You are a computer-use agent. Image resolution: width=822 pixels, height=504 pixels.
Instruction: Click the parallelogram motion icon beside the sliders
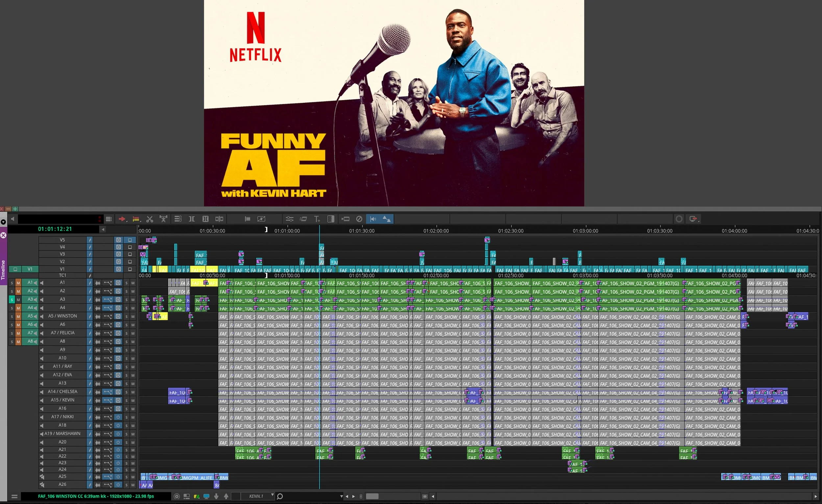point(303,219)
